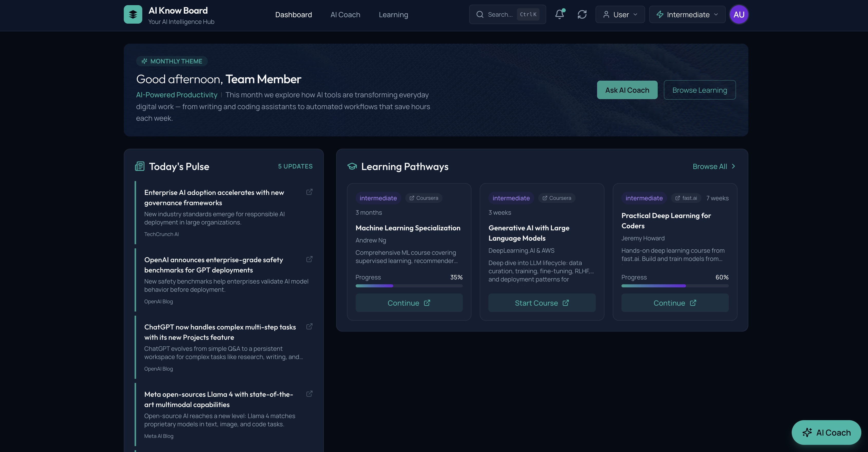Click the Ask AI Coach button
The image size is (868, 452).
[x=627, y=90]
